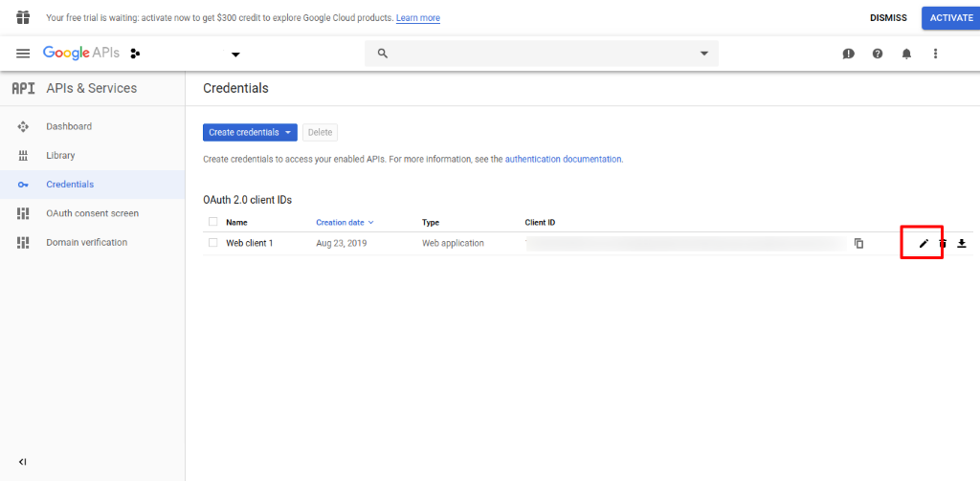Open the help question mark menu
Image resolution: width=980 pixels, height=481 pixels.
[878, 54]
